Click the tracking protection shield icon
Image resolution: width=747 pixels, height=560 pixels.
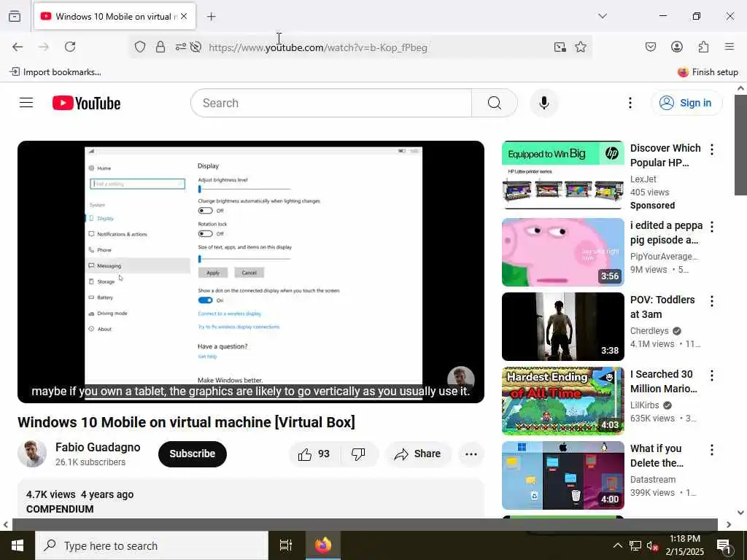click(139, 47)
